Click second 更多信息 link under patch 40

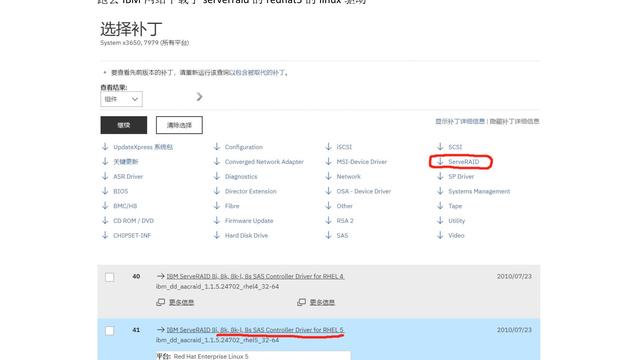click(x=322, y=302)
